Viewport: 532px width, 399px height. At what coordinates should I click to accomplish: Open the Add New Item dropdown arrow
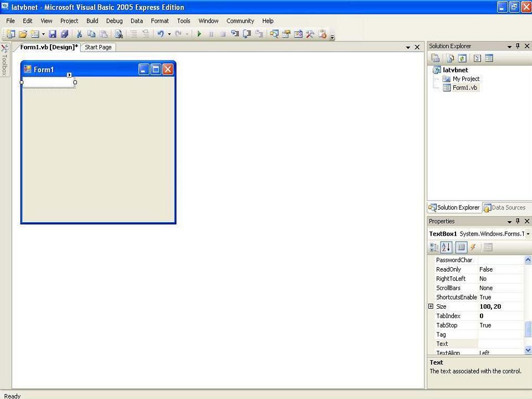43,34
